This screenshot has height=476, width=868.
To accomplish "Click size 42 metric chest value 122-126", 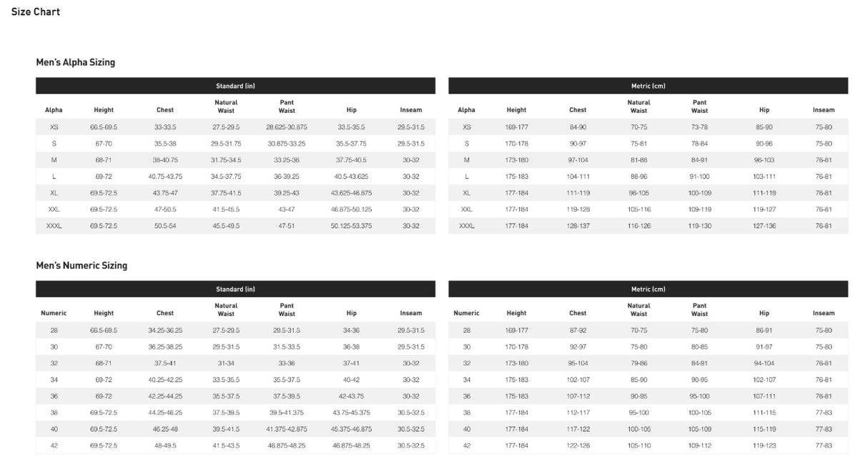I will 578,445.
